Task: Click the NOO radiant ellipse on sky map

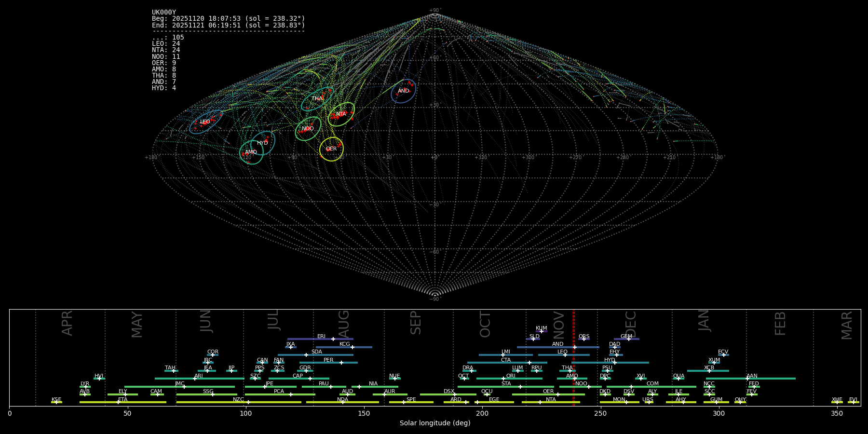Action: coord(308,129)
